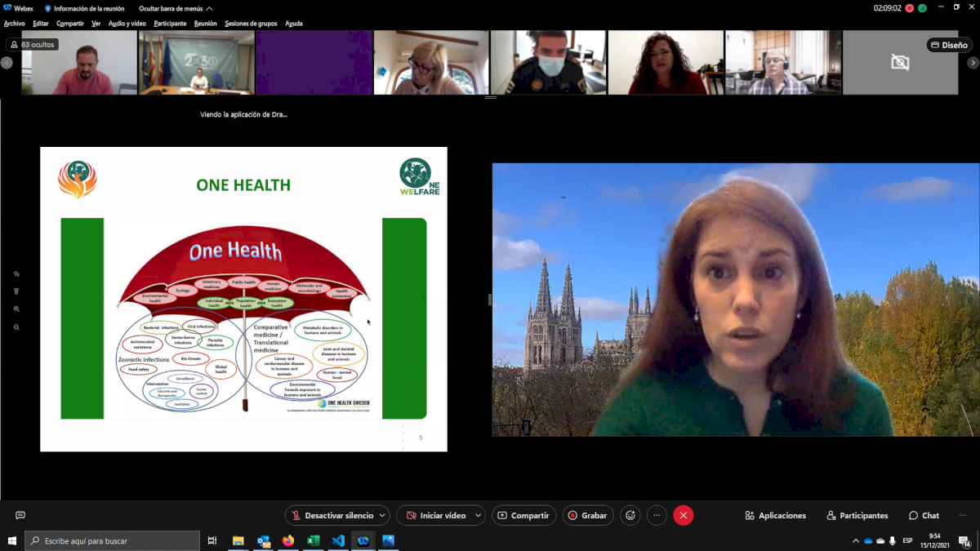Select the masked police officer video thumbnail
This screenshot has width=980, height=551.
548,63
